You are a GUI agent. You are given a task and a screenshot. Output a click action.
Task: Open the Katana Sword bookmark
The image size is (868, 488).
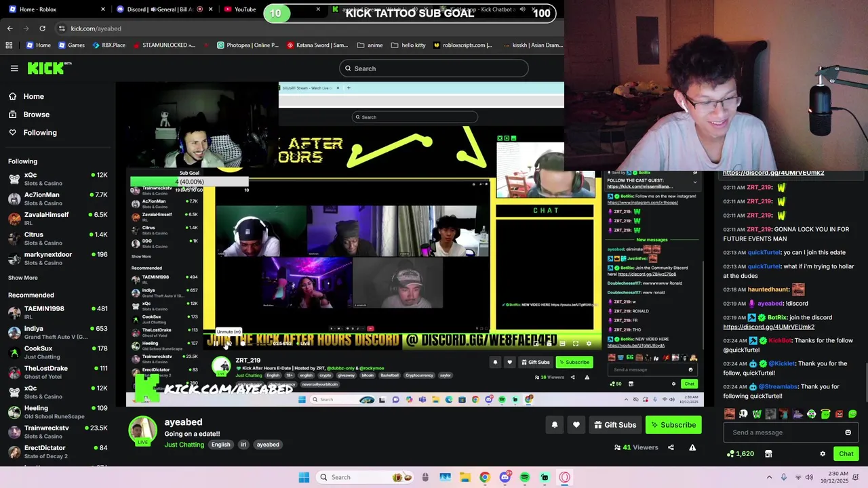[x=317, y=45]
